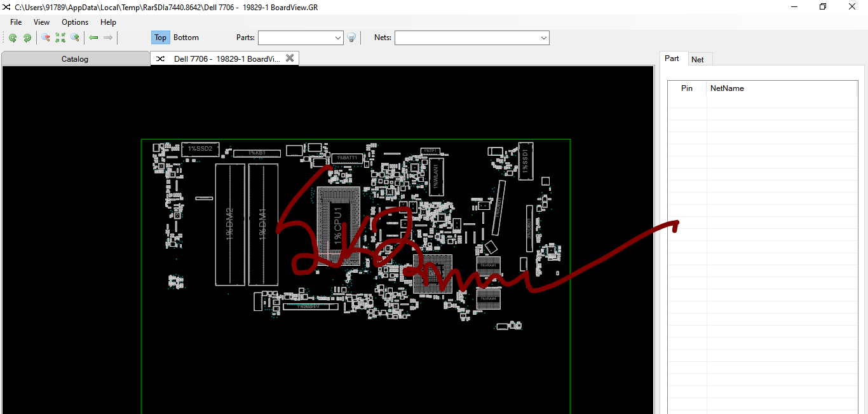Select the Dell 7706 BoardView tab
This screenshot has width=868, height=414.
pyautogui.click(x=224, y=59)
